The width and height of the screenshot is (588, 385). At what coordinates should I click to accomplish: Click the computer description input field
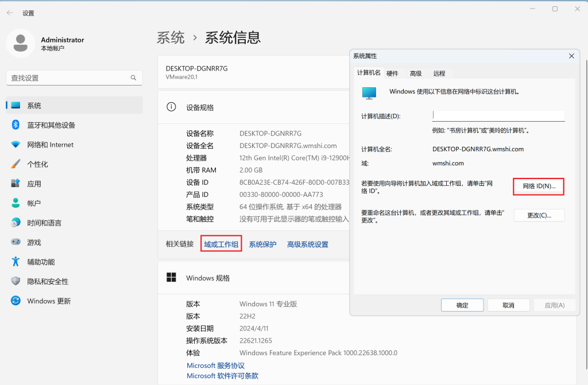click(498, 116)
